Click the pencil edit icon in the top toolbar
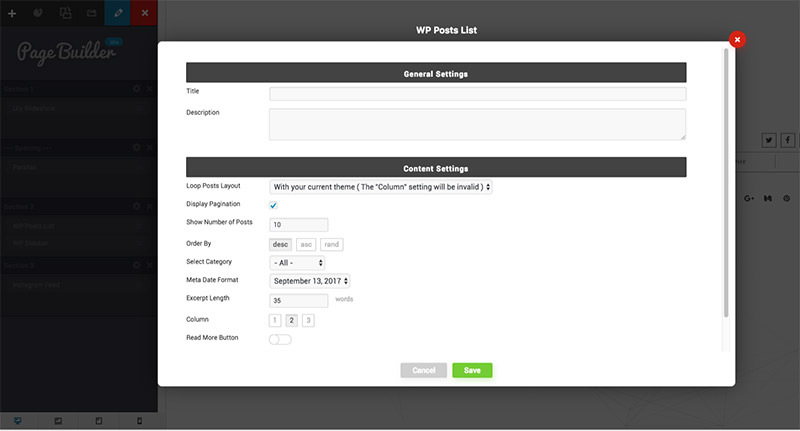 (x=119, y=13)
